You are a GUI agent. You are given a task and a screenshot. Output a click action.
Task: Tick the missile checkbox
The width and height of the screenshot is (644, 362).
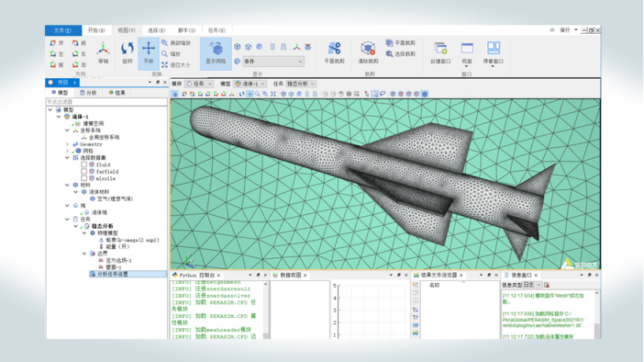click(84, 178)
